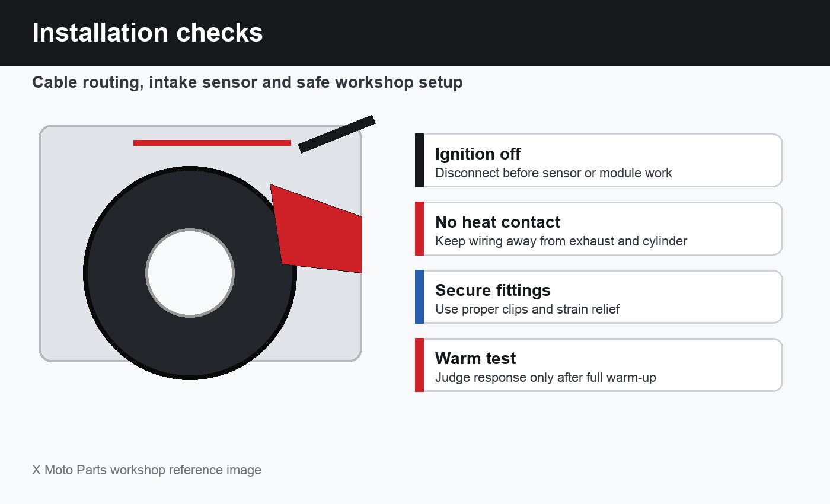Click the red horizontal cable line
Image resolution: width=830 pixels, height=504 pixels.
click(x=212, y=142)
